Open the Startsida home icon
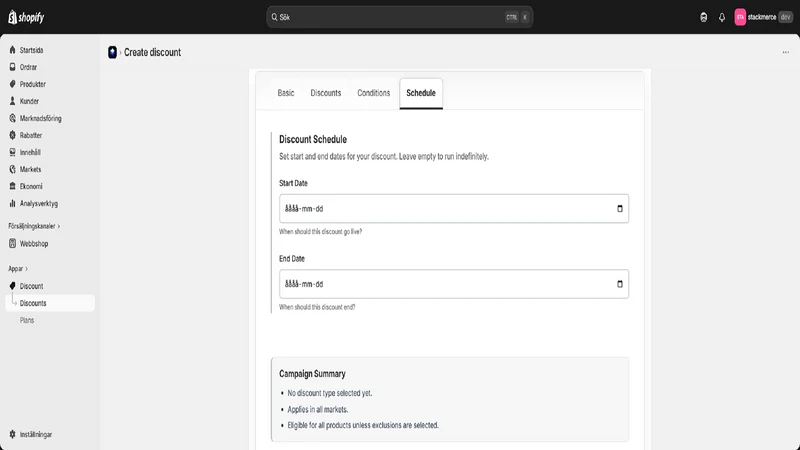 [x=12, y=50]
